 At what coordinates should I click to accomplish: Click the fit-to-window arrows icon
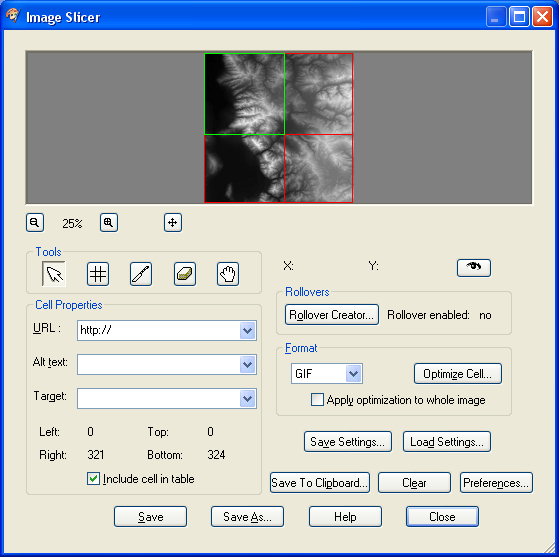click(x=173, y=223)
